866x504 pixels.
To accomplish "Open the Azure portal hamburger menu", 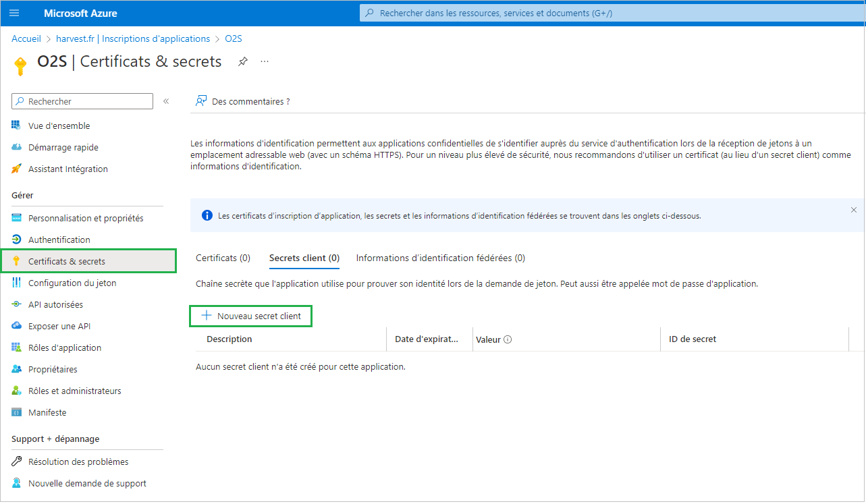I will coord(14,13).
